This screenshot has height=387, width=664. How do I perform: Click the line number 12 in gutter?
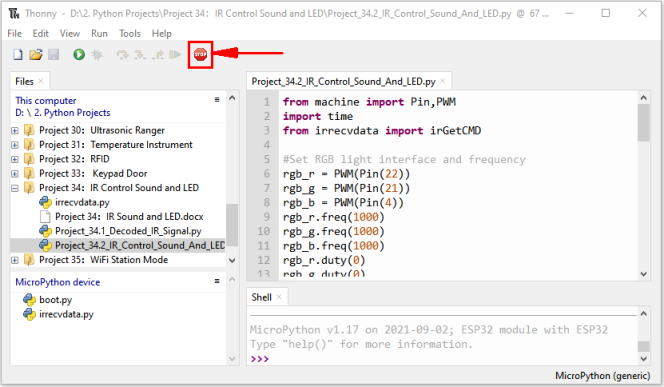tap(263, 260)
